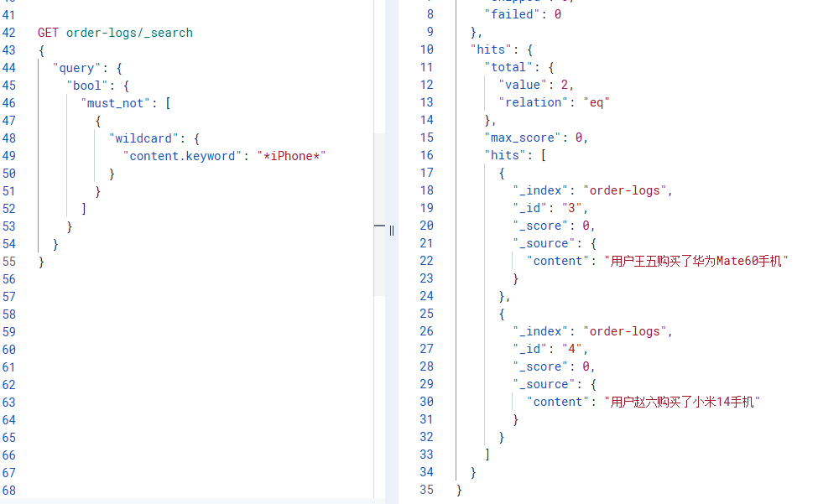The image size is (818, 504).
Task: Click the "wildcard" key in the request
Action: [143, 138]
